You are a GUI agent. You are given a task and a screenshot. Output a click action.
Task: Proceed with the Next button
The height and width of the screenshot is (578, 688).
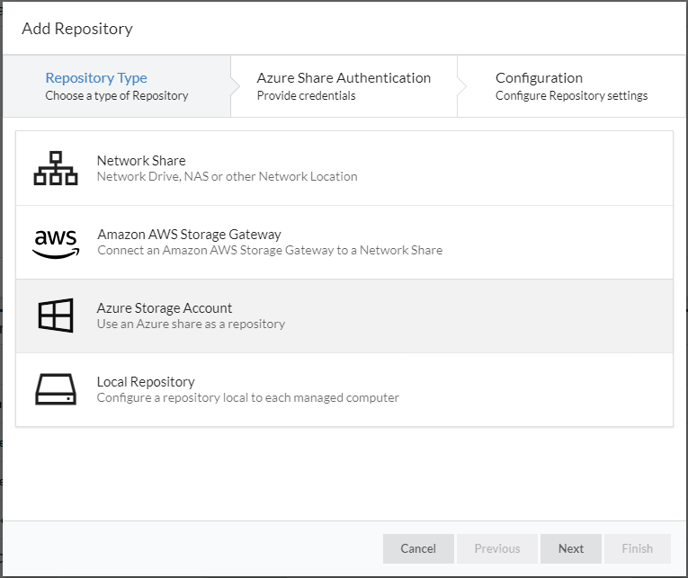point(571,549)
